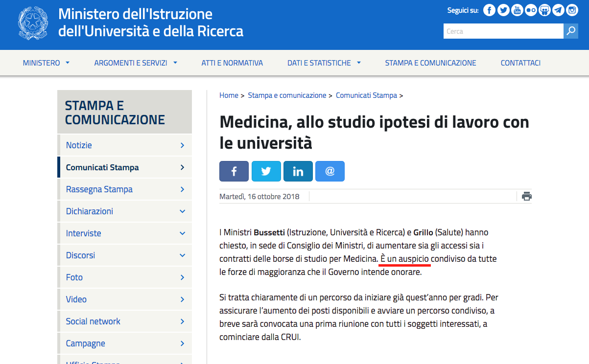Share article on Twitter below the title
The width and height of the screenshot is (589, 364).
266,171
